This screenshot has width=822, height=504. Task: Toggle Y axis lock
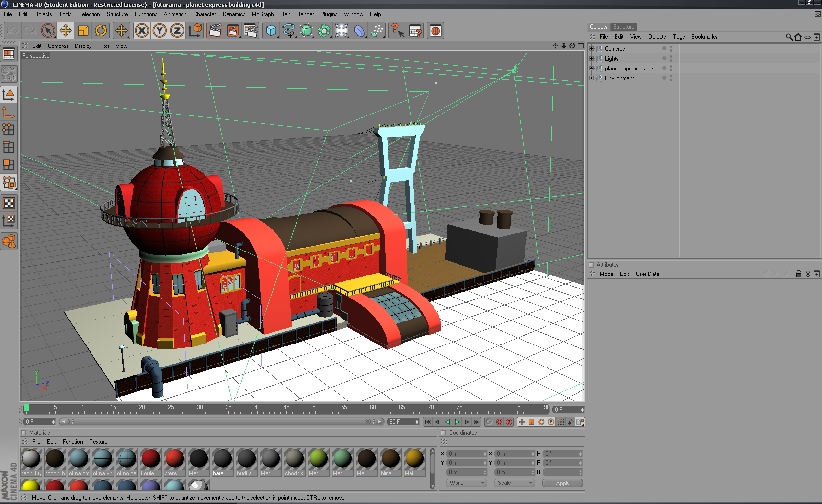(x=160, y=31)
